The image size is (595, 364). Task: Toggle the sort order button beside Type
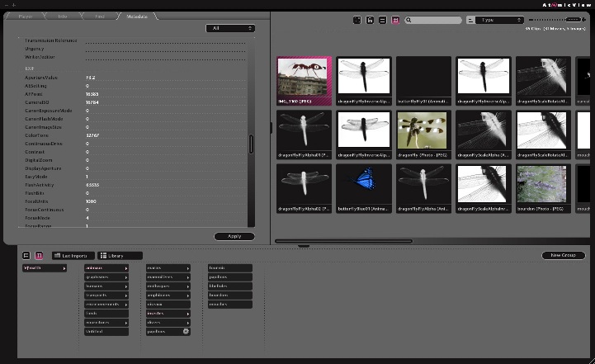tap(470, 20)
